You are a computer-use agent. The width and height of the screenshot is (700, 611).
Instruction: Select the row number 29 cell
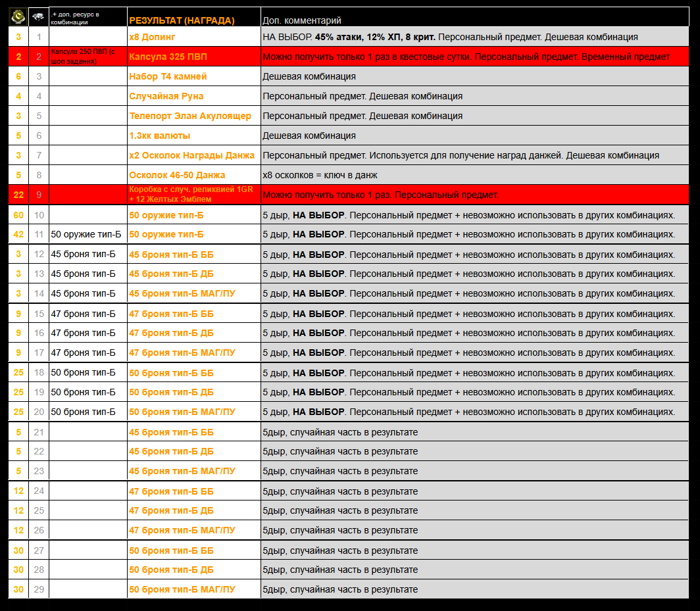click(x=39, y=590)
